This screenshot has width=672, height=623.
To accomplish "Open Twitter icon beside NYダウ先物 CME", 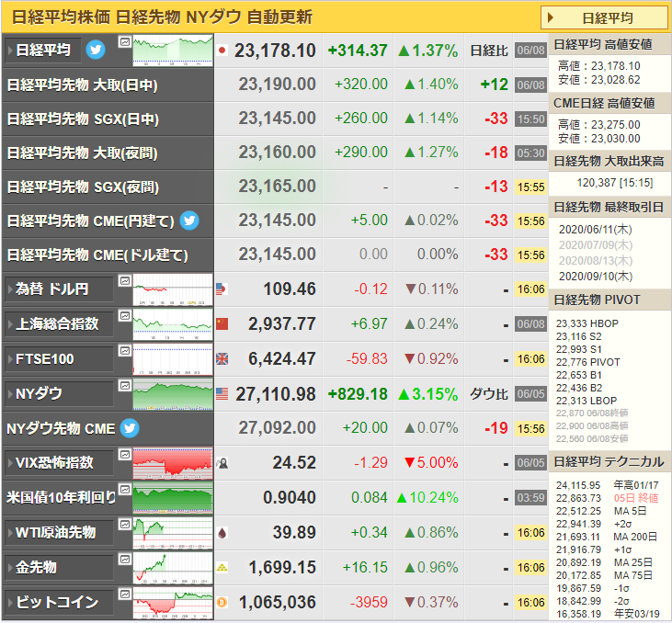I will point(130,428).
